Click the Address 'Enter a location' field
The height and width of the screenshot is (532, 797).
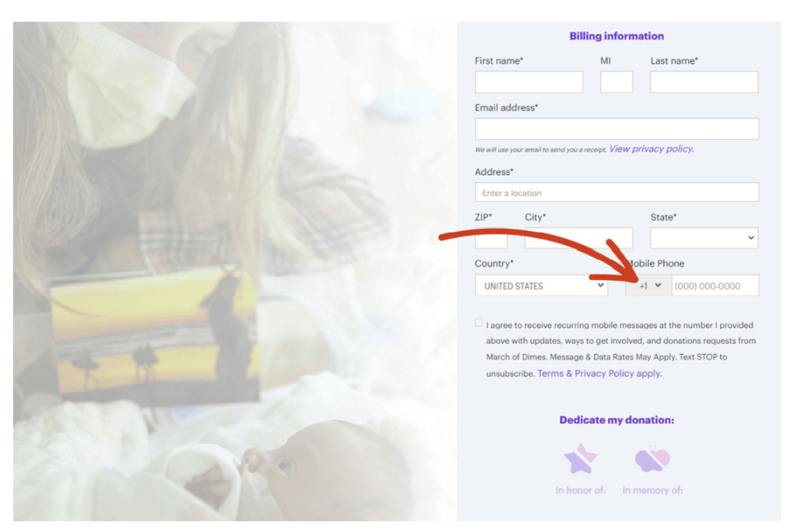tap(617, 192)
